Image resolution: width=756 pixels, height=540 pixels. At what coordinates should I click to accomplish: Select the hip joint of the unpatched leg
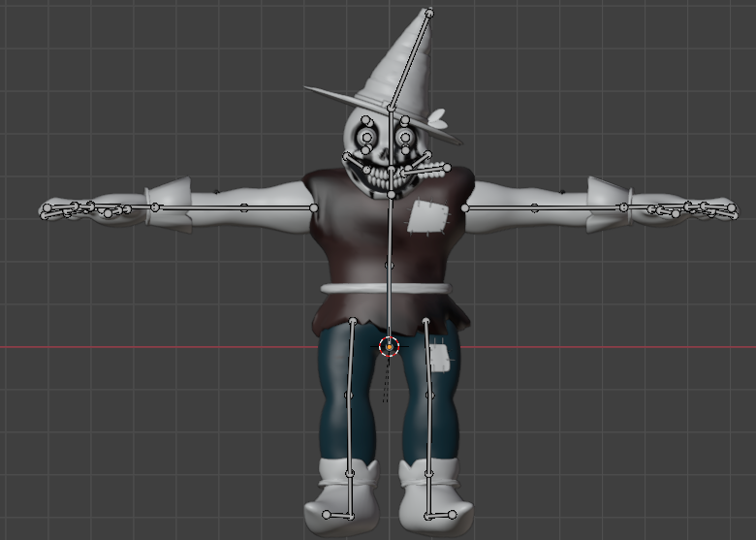353,321
